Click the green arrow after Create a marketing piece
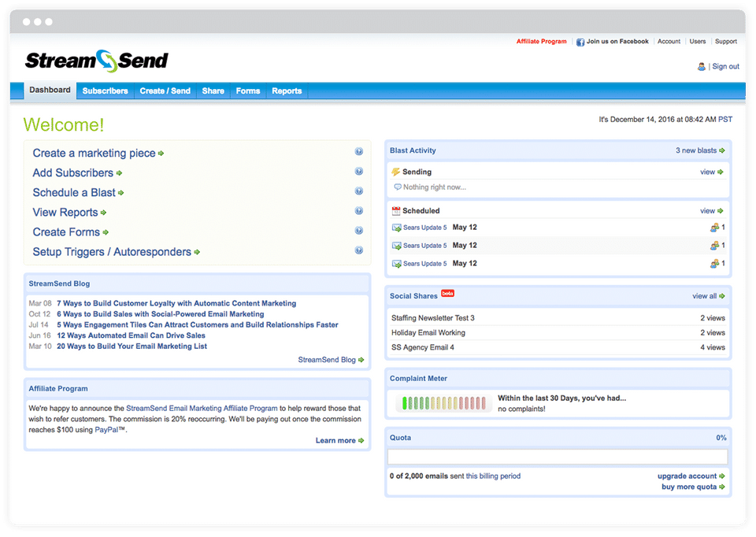Screen dimensions: 756x537 161,154
